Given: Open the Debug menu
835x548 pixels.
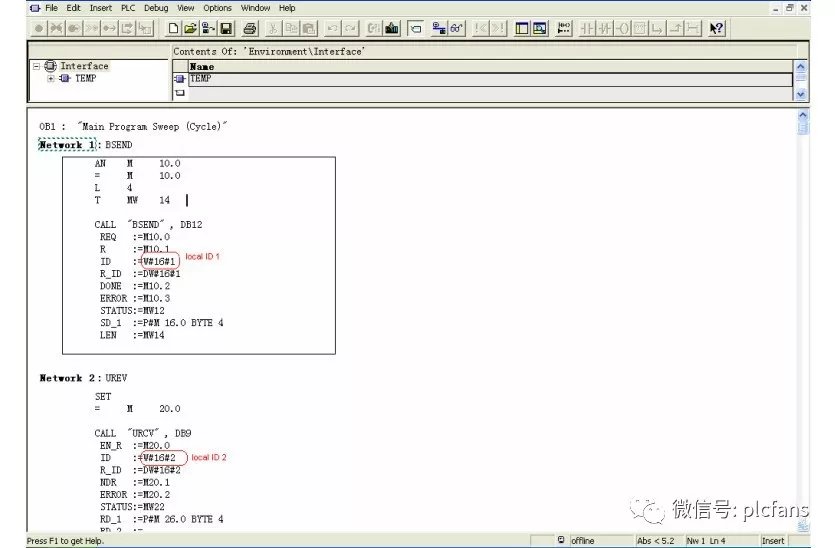Looking at the screenshot, I should coord(156,8).
